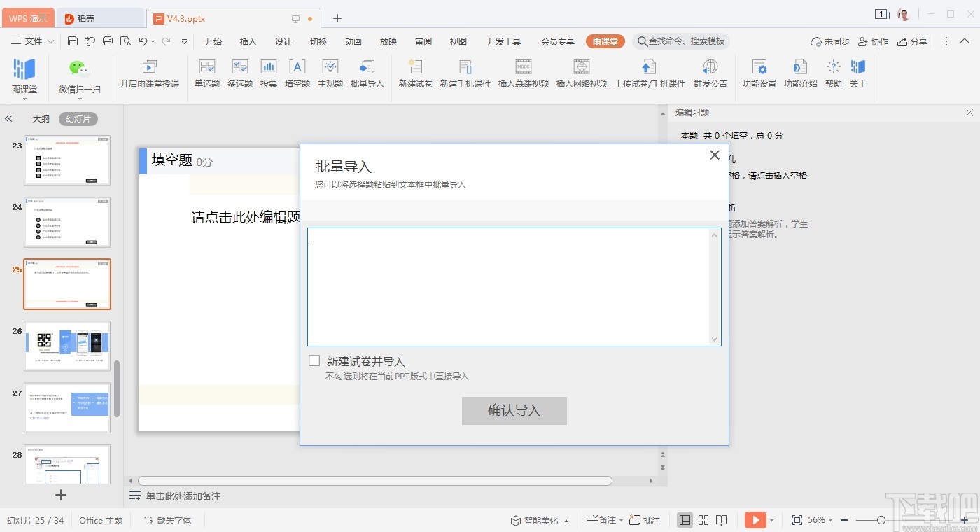Click the print icon in quick toolbar

[108, 41]
